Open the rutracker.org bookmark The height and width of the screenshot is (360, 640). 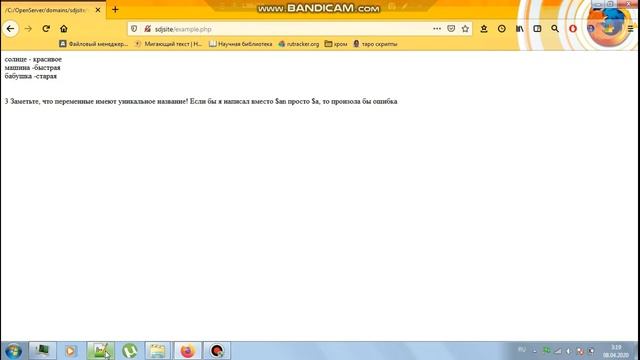[x=299, y=44]
